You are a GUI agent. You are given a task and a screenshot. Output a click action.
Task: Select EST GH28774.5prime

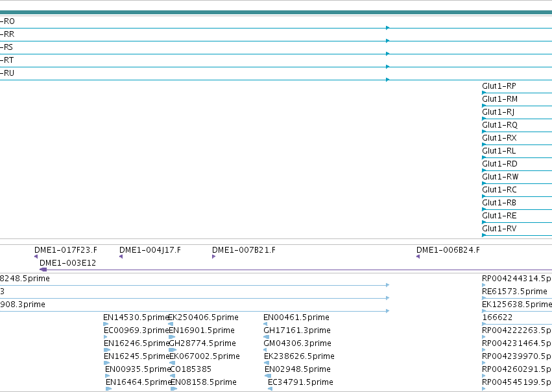pyautogui.click(x=202, y=343)
